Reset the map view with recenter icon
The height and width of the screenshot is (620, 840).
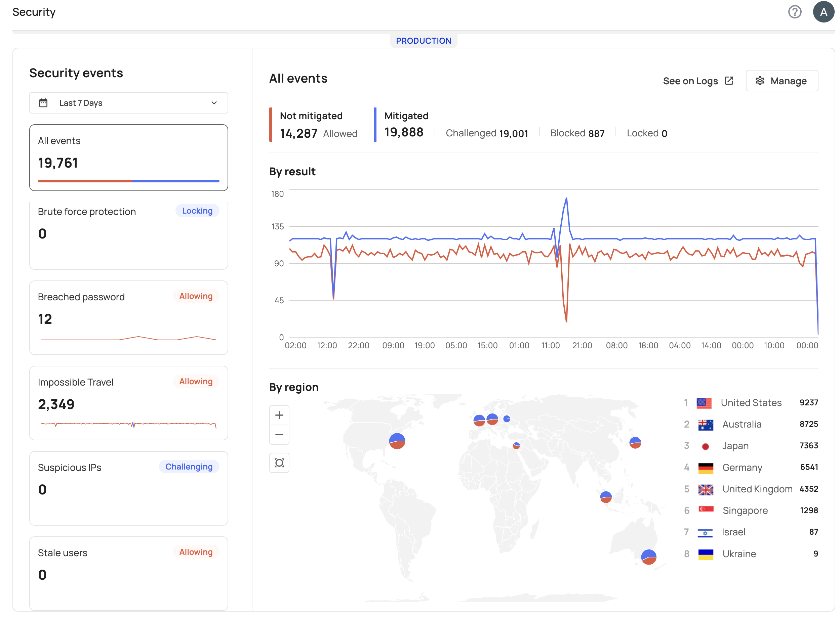coord(279,463)
